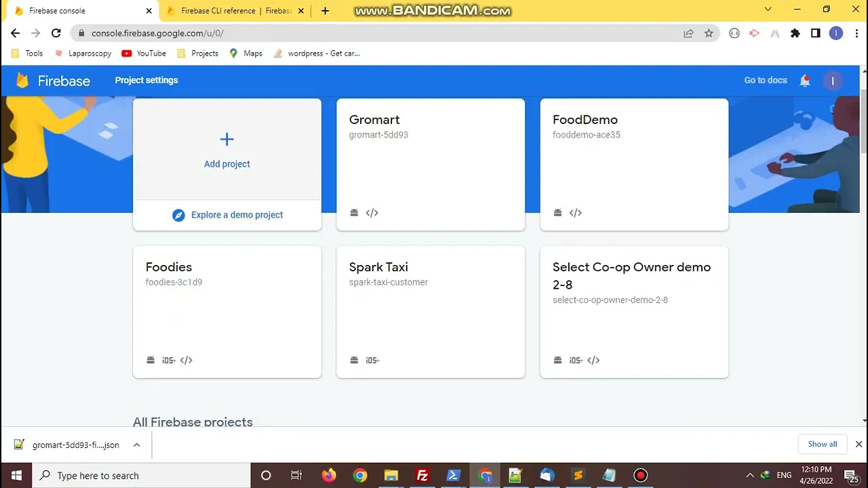Click the web code icon on the Foodies card

click(x=186, y=360)
